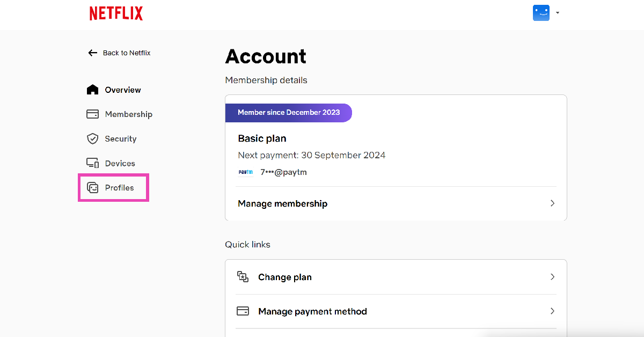Click Manage membership
Screen dimensions: 644x337
pyautogui.click(x=283, y=204)
